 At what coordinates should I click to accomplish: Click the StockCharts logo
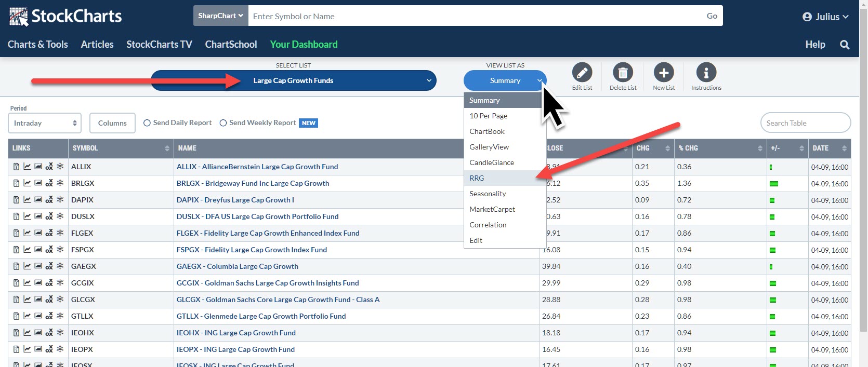(x=65, y=17)
